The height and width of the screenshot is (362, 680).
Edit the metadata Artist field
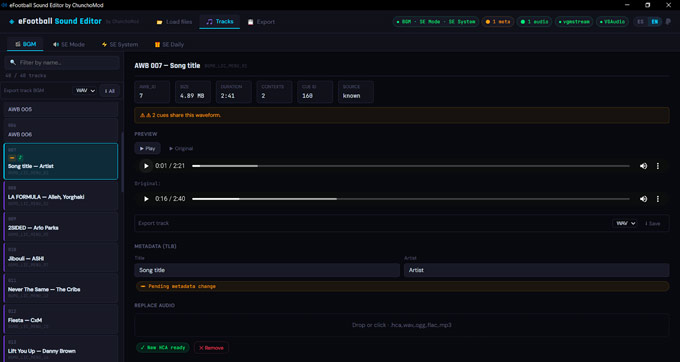click(x=536, y=270)
